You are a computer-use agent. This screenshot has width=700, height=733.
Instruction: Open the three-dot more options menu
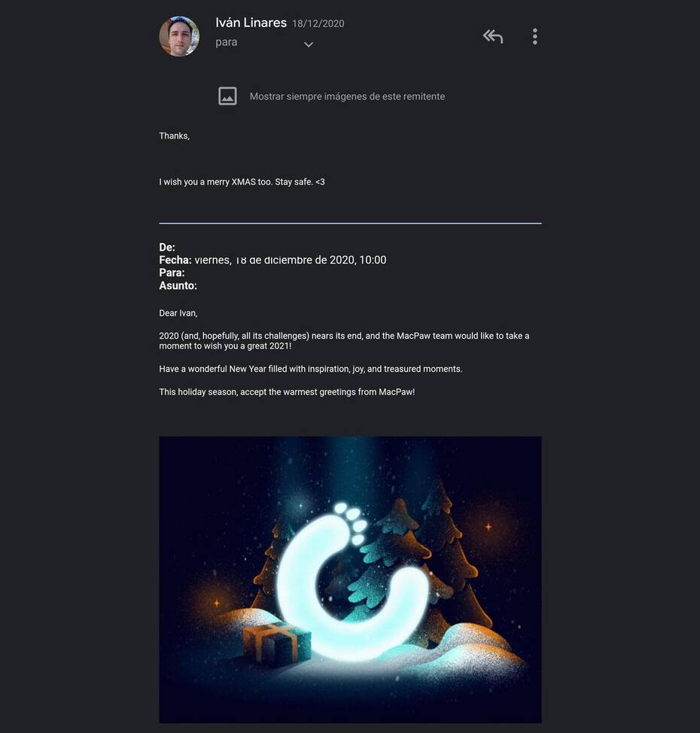pos(535,36)
